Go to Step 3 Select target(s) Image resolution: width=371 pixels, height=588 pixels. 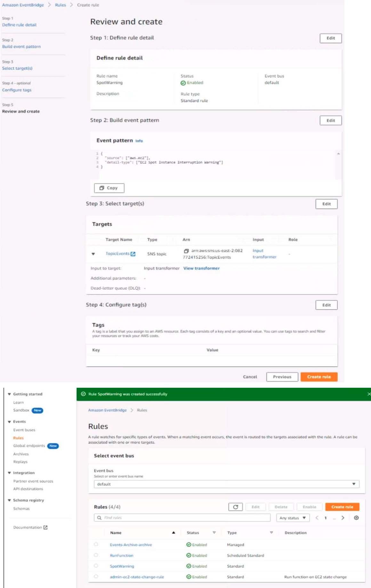coord(17,68)
